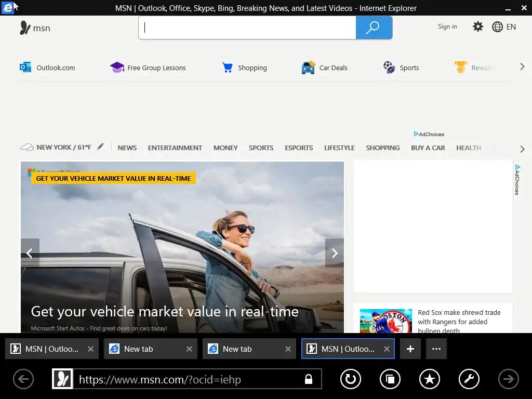This screenshot has width=532, height=399.
Task: Edit weather location pencil icon
Action: point(100,147)
